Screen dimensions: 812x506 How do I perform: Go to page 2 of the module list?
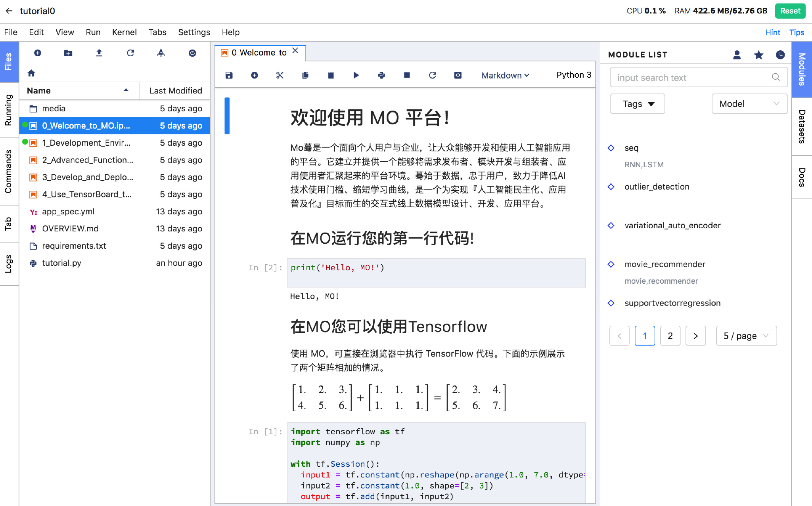click(x=670, y=336)
